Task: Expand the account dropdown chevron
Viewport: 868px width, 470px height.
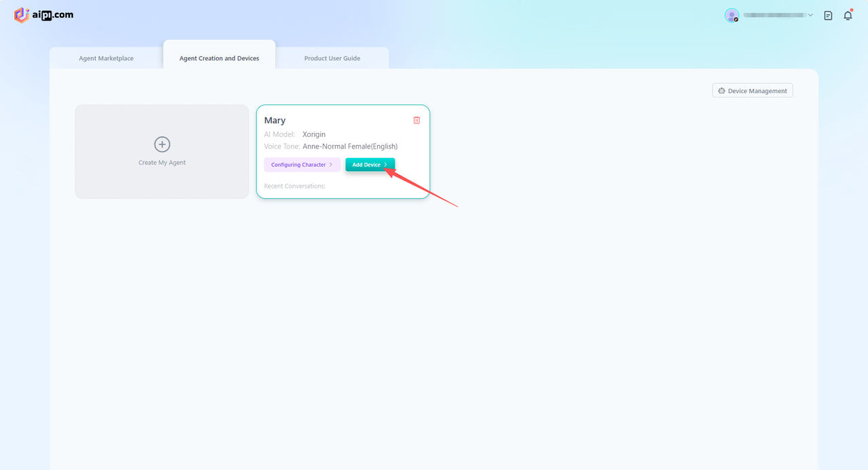Action: pos(810,15)
